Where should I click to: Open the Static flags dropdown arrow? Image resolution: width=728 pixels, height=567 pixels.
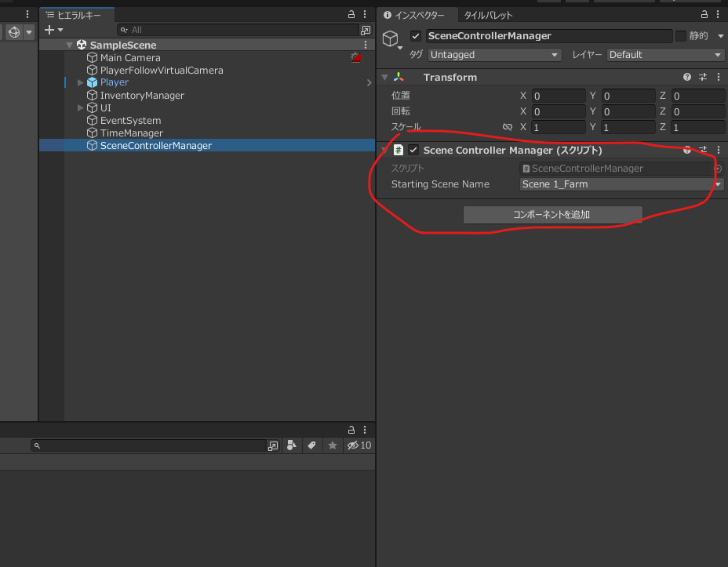pos(721,36)
